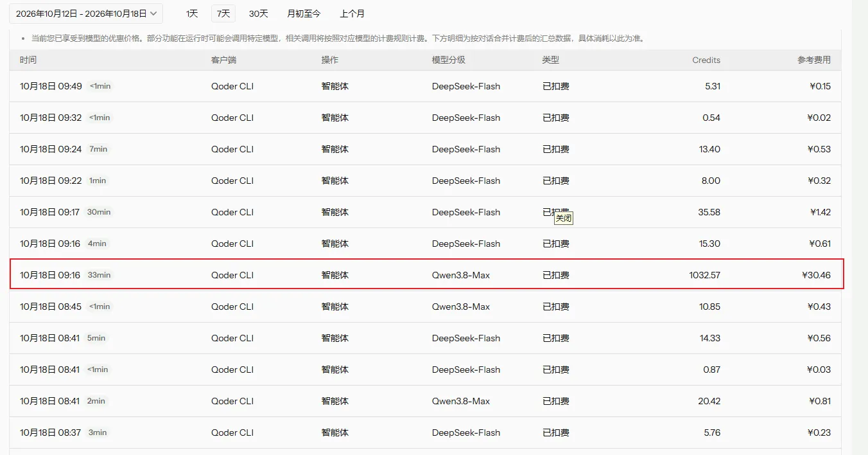868x455 pixels.
Task: Click the 客户端 column header
Action: (x=224, y=60)
